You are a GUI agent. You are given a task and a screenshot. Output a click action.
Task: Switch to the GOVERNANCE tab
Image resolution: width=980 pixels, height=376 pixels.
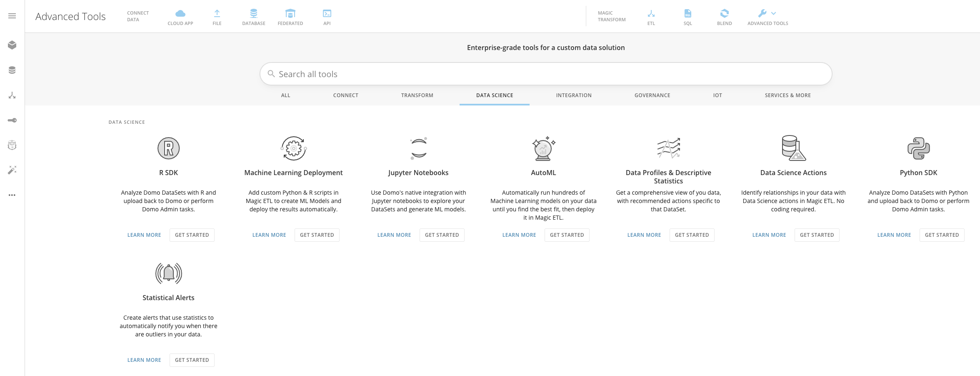pos(652,95)
